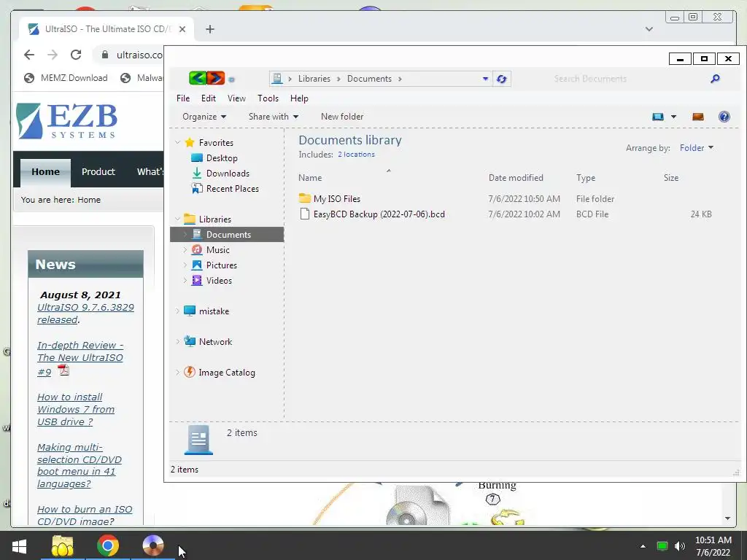The height and width of the screenshot is (560, 747).
Task: Show hidden tray icons arrow
Action: pyautogui.click(x=643, y=546)
